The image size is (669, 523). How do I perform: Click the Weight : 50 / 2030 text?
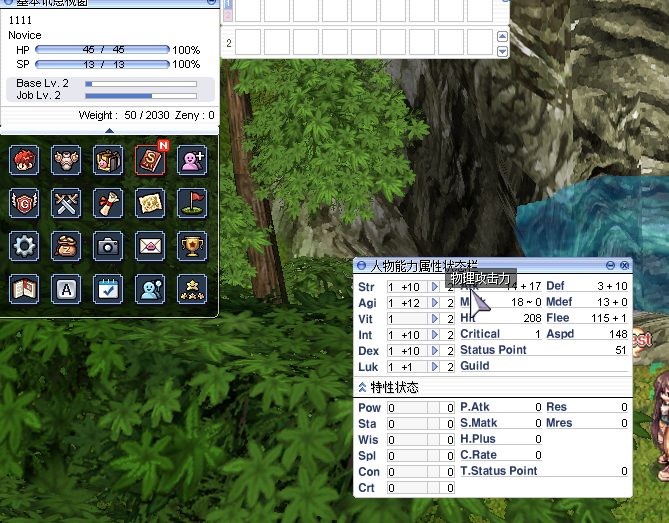pyautogui.click(x=124, y=116)
